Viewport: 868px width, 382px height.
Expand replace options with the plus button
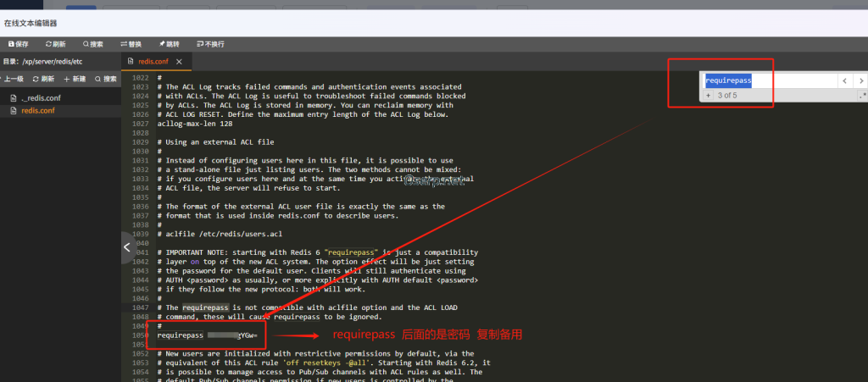(708, 96)
